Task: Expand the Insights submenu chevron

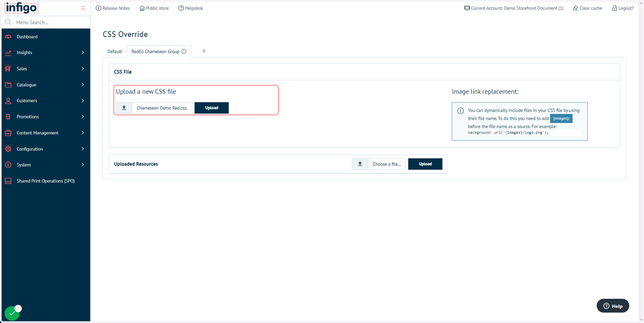Action: point(83,53)
